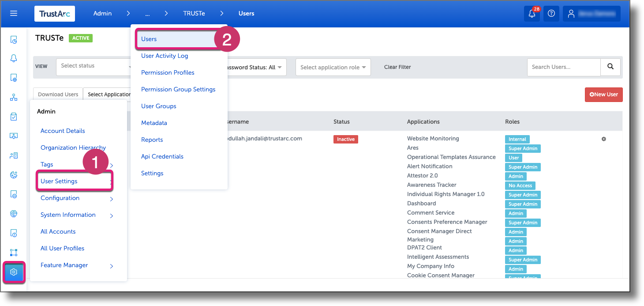Open the hamburger menu icon top left
The width and height of the screenshot is (644, 306).
click(x=13, y=13)
